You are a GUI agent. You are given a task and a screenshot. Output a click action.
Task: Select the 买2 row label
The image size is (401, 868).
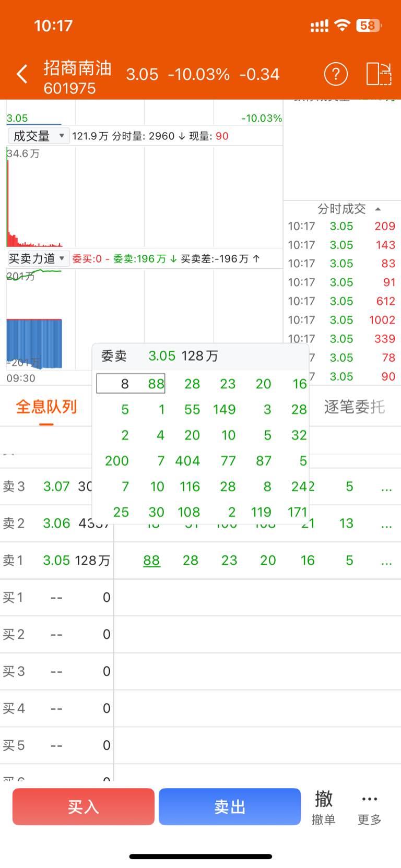14,635
